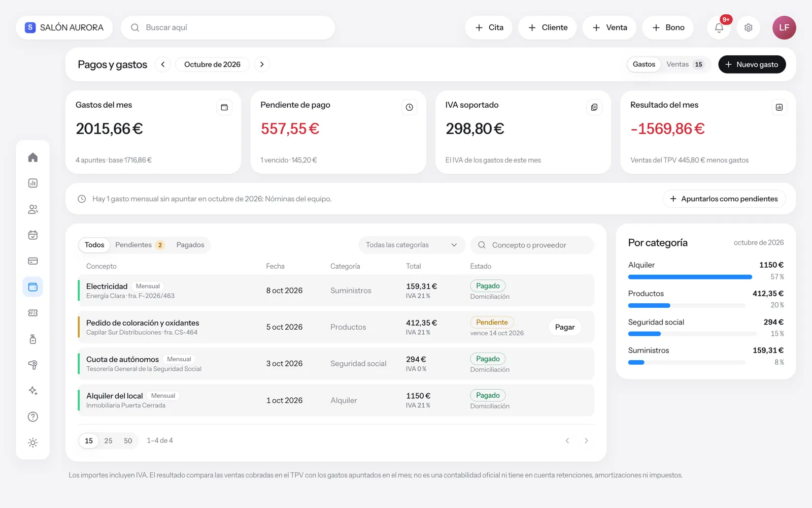
Task: Open the hairdryer services sidebar icon
Action: pos(33,365)
